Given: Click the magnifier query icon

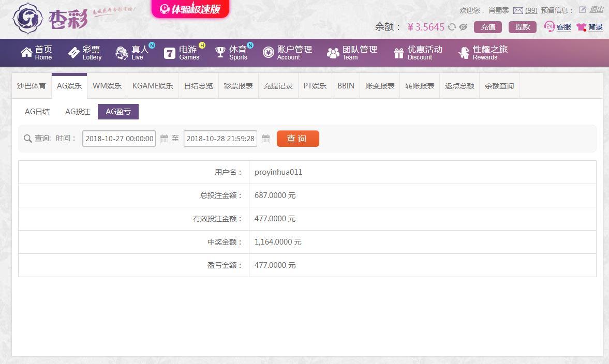Looking at the screenshot, I should 27,139.
